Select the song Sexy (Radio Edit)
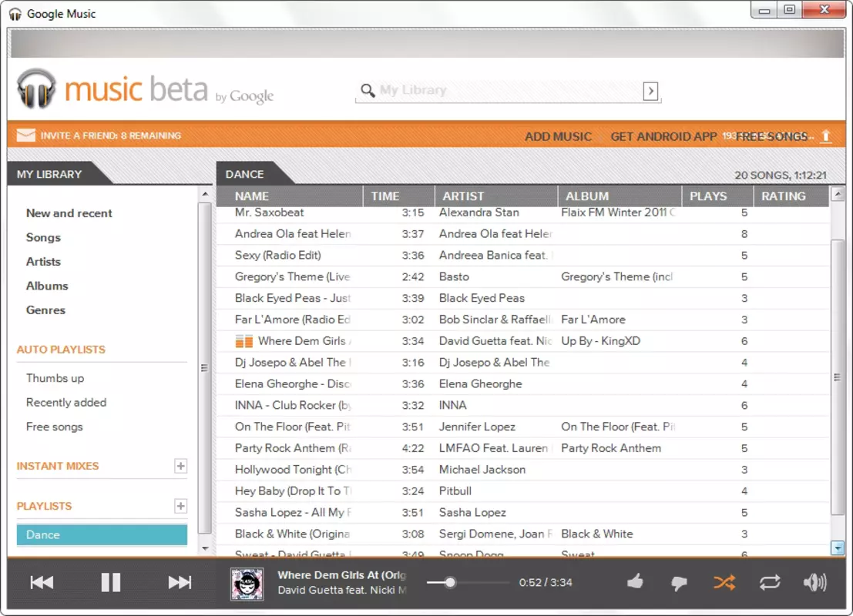853x616 pixels. click(x=278, y=255)
